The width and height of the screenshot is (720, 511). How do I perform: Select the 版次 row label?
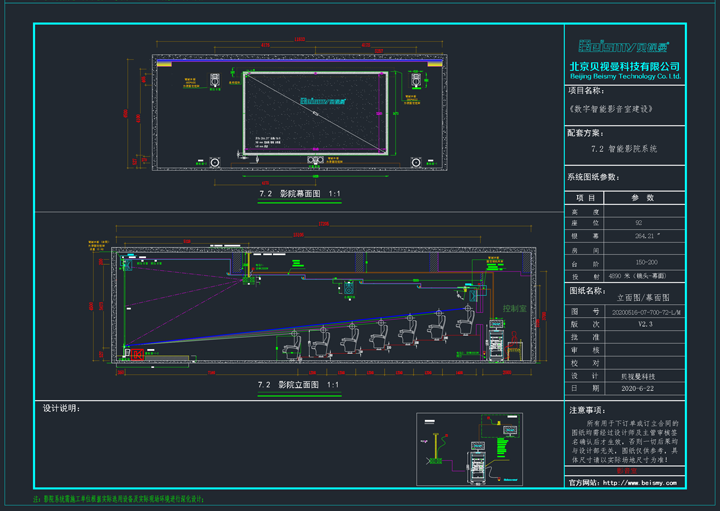point(585,324)
